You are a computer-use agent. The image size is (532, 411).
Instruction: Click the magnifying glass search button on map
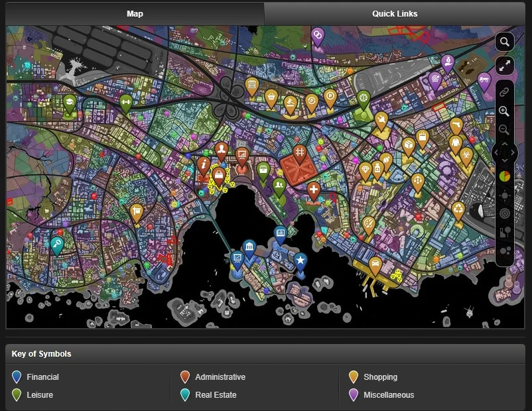(505, 42)
